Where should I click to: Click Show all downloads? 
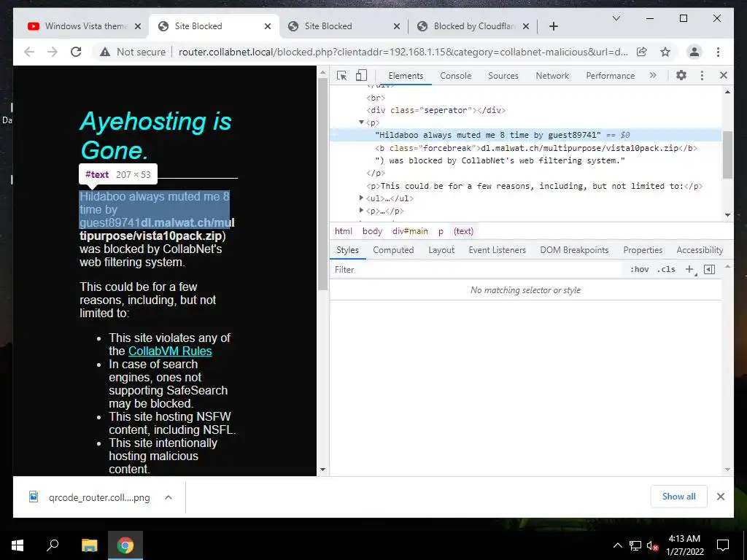678,497
